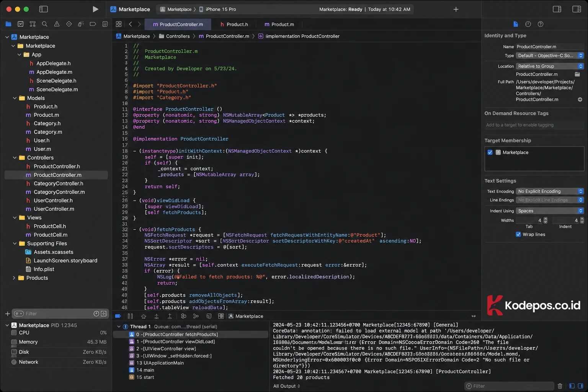Viewport: 588px width, 392px height.
Task: Toggle Marketplace target membership checkbox
Action: click(x=490, y=152)
